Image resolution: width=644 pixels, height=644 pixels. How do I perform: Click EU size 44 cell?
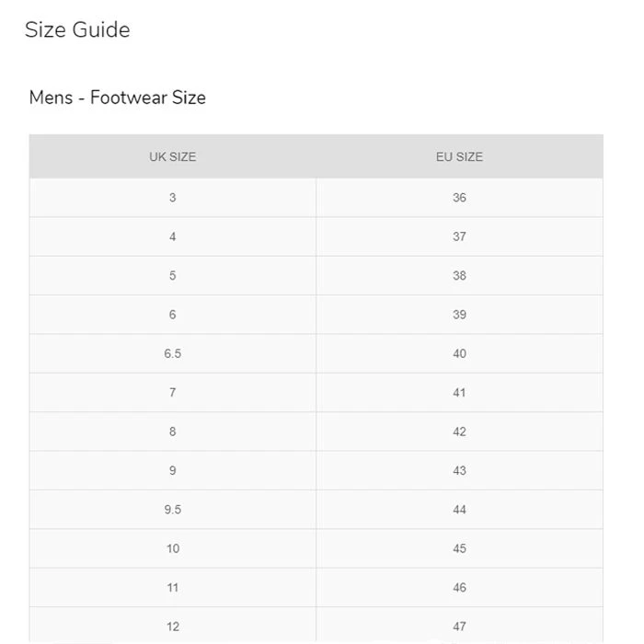(459, 510)
